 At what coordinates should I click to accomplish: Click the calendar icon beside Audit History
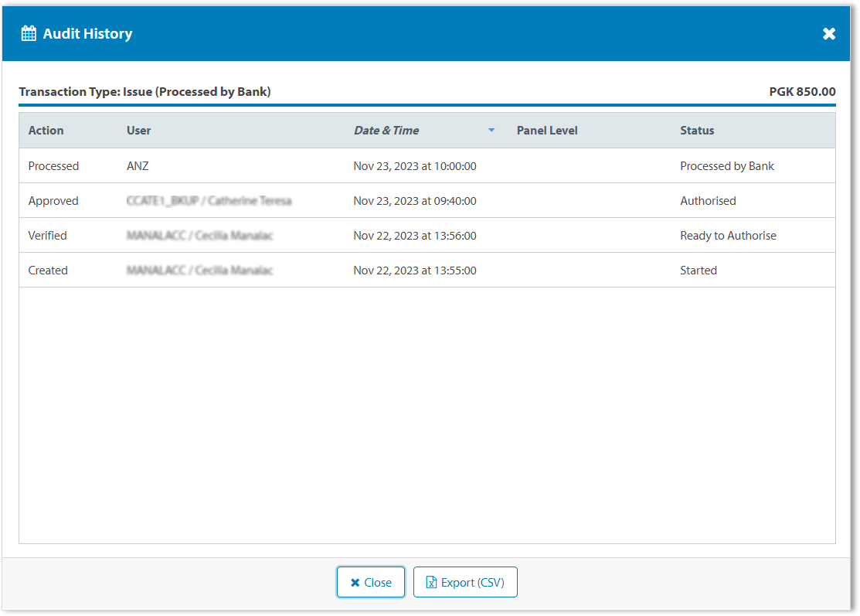[29, 33]
